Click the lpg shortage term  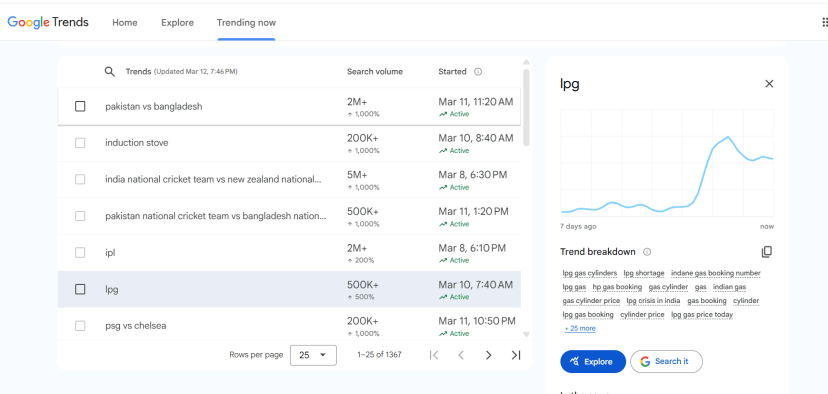tap(644, 273)
